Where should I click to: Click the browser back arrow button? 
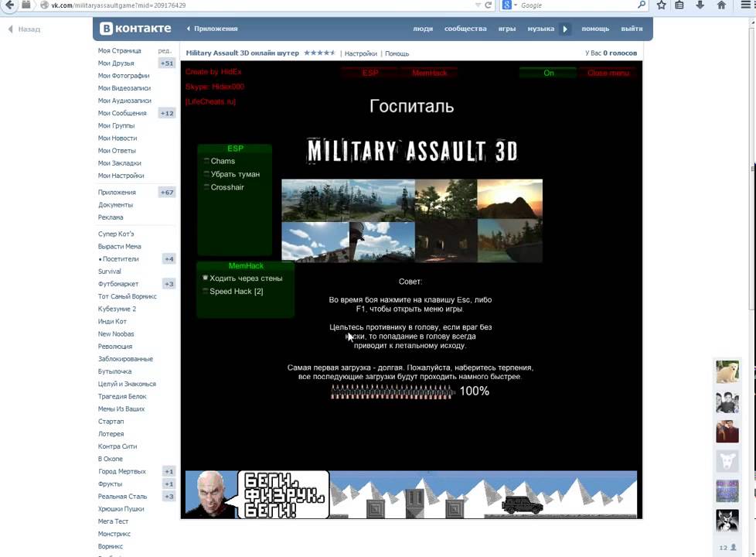click(x=9, y=5)
